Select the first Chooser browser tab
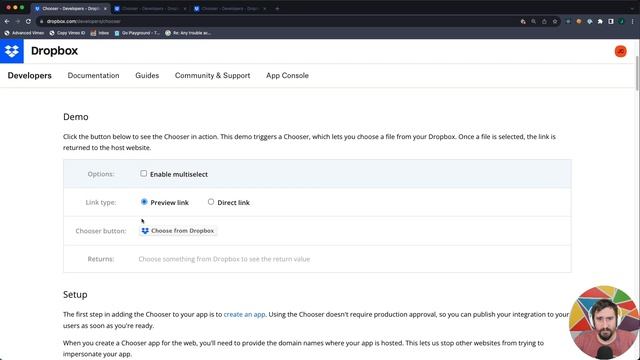The width and height of the screenshot is (640, 360). (70, 9)
